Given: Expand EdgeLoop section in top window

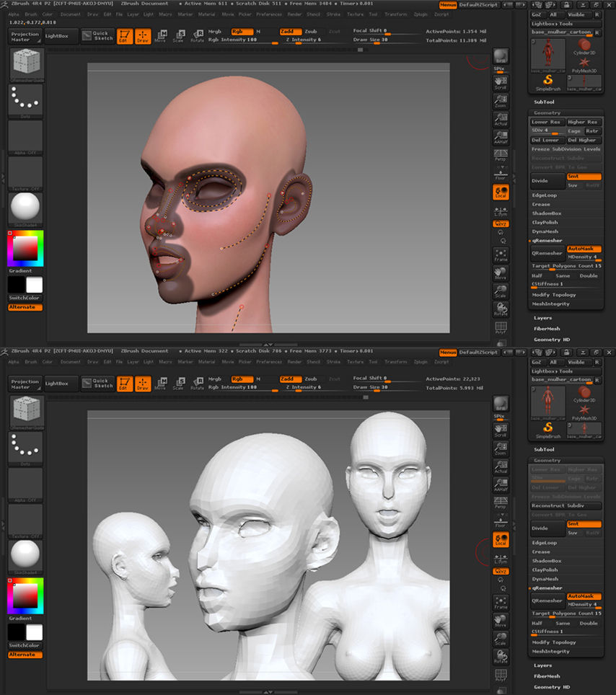Looking at the screenshot, I should (x=544, y=195).
